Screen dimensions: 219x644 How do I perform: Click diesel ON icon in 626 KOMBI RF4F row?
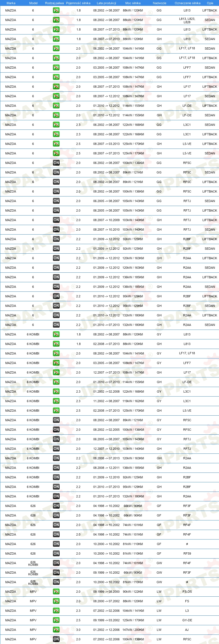[56, 563]
